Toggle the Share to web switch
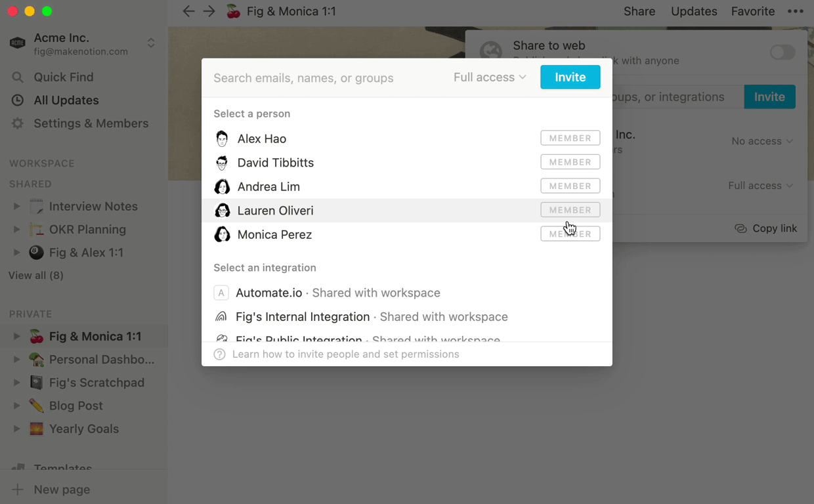The image size is (814, 504). coord(782,52)
